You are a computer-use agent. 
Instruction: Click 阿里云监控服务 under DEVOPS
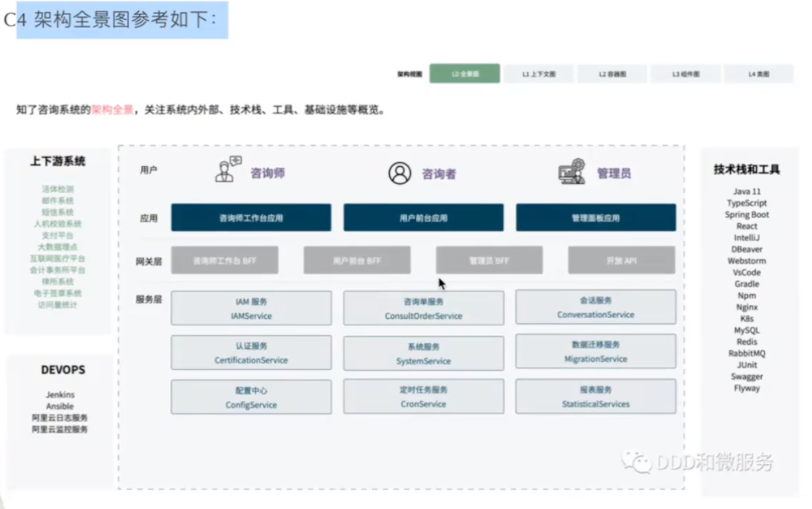coord(60,429)
